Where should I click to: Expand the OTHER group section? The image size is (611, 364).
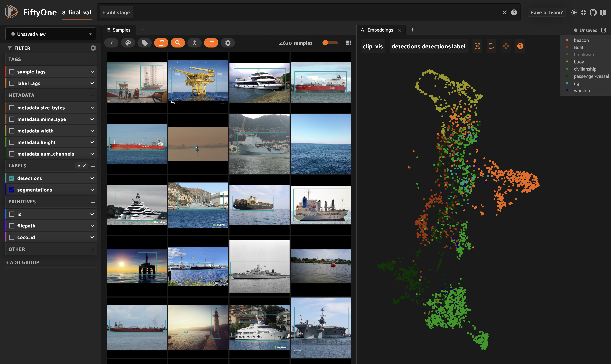coord(93,250)
